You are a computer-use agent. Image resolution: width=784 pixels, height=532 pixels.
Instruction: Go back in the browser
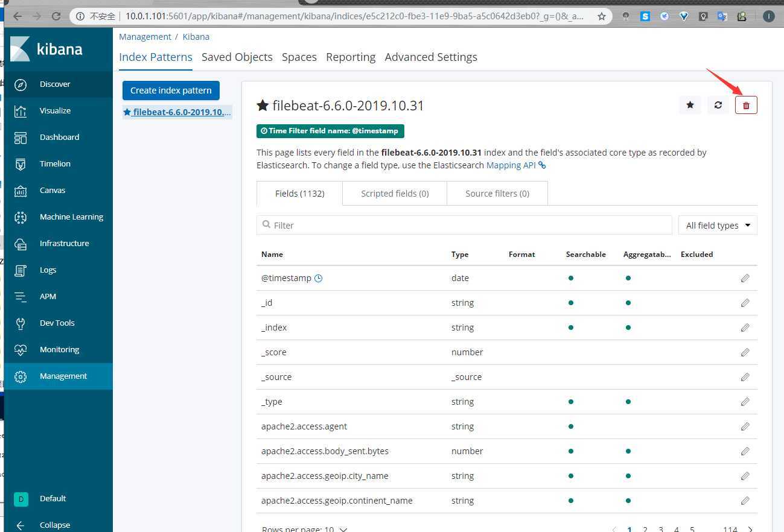pyautogui.click(x=17, y=16)
